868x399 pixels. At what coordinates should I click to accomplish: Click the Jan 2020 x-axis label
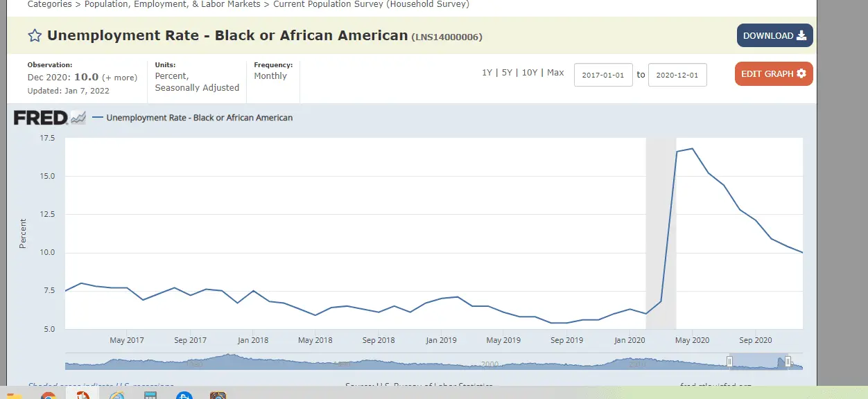630,340
